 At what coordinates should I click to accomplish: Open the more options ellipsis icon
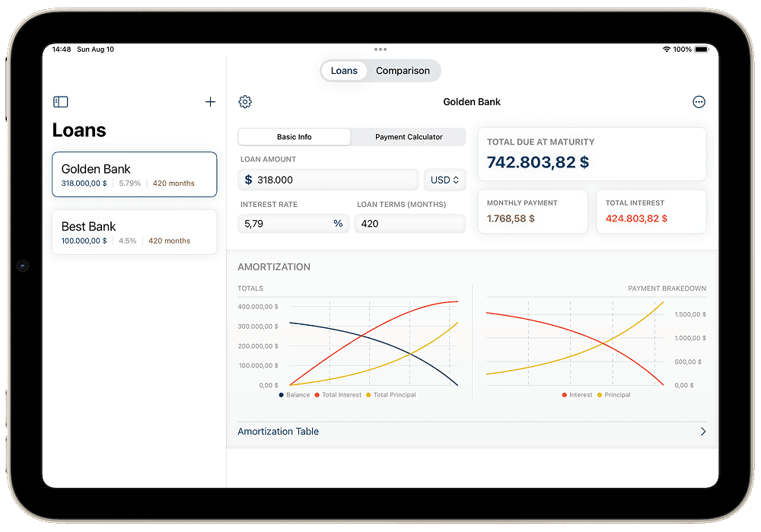699,102
